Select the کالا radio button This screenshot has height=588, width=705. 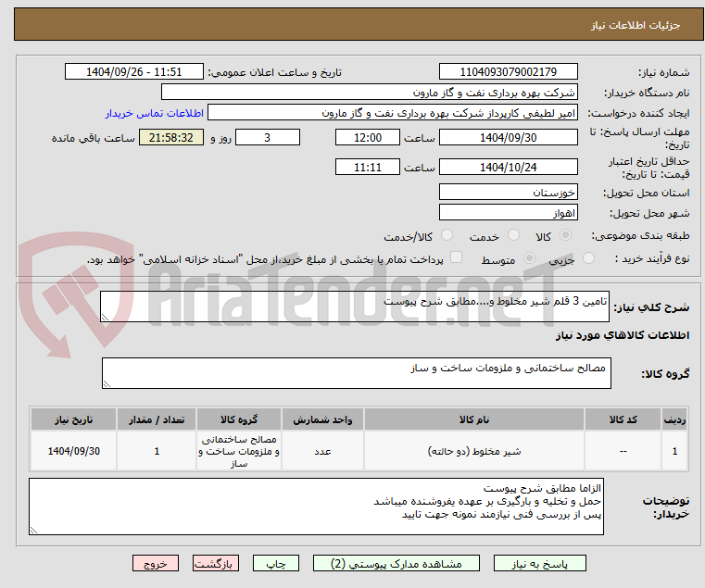566,235
